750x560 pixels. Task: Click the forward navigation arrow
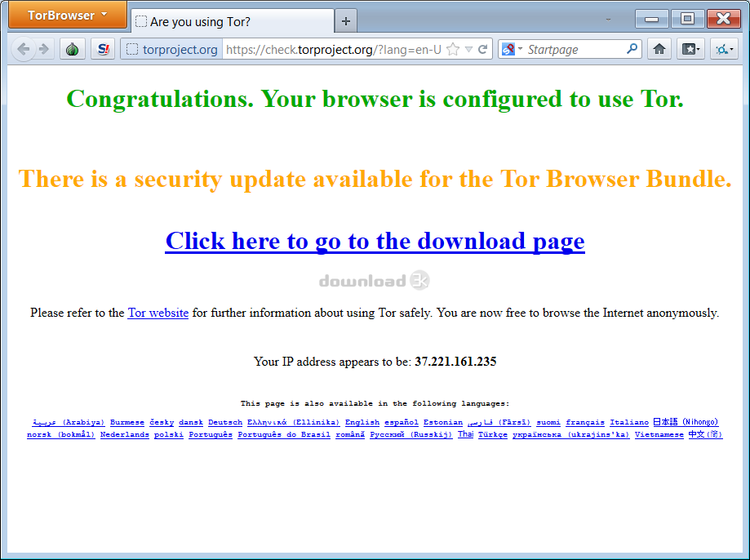[x=43, y=49]
